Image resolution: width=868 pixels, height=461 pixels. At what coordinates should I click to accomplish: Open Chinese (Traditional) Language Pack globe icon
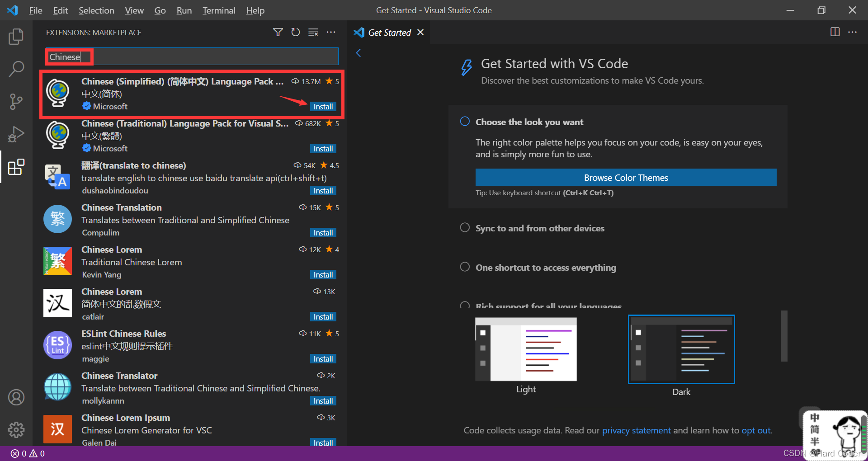(58, 135)
